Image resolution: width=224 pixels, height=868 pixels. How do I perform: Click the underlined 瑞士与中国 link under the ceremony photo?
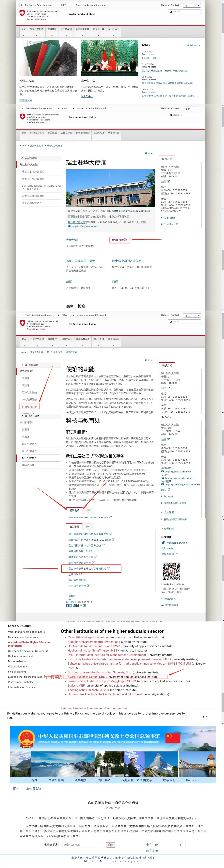(x=87, y=96)
